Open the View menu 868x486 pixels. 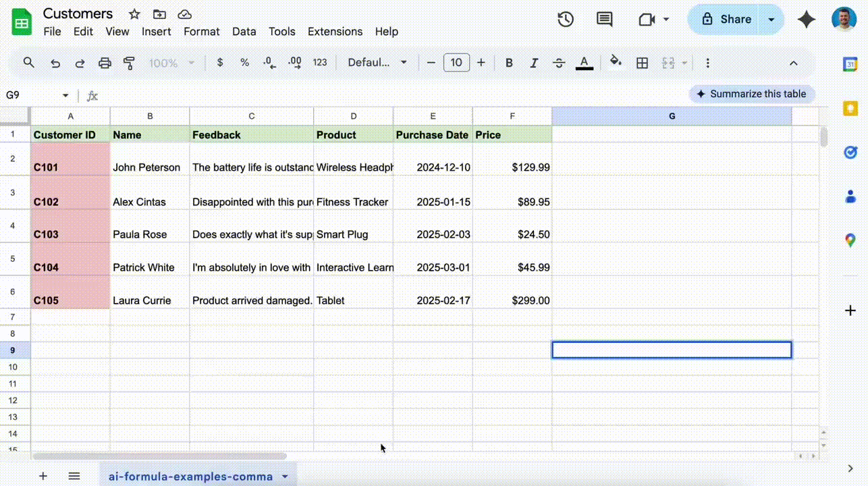[x=117, y=32]
